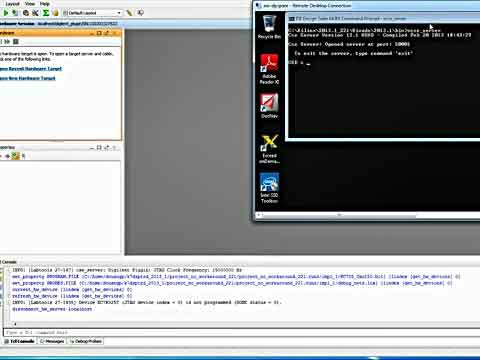Minimize the Properties panel
The image size is (480, 360).
(92, 148)
